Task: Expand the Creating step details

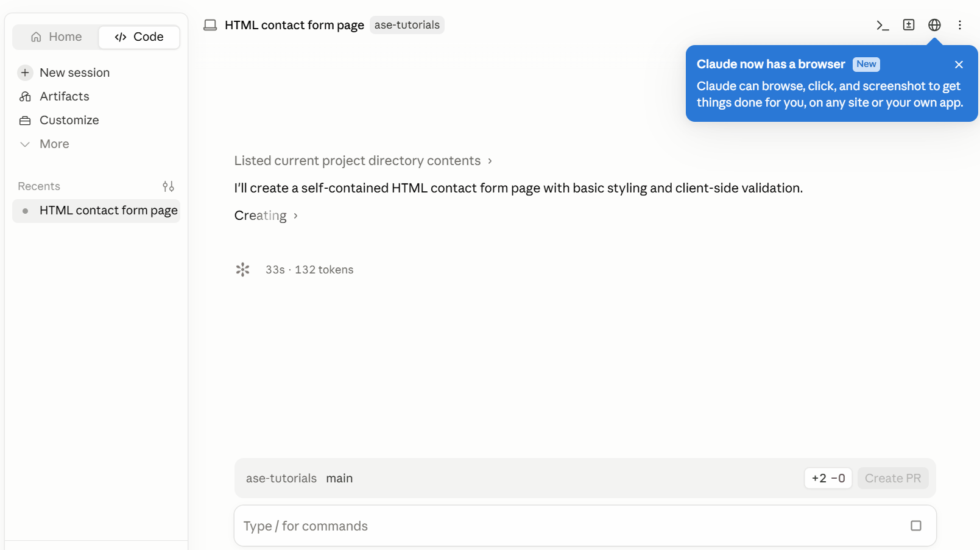Action: pyautogui.click(x=266, y=216)
